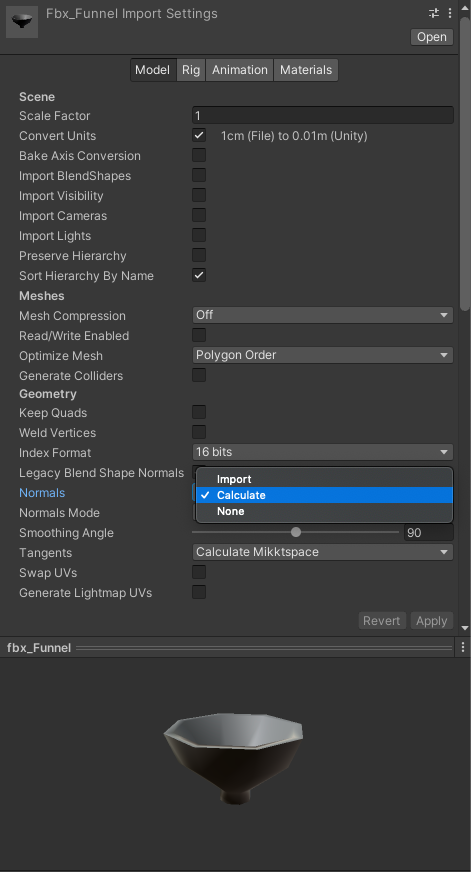The image size is (471, 872).
Task: Open the inspector presets sliders icon
Action: pos(434,13)
